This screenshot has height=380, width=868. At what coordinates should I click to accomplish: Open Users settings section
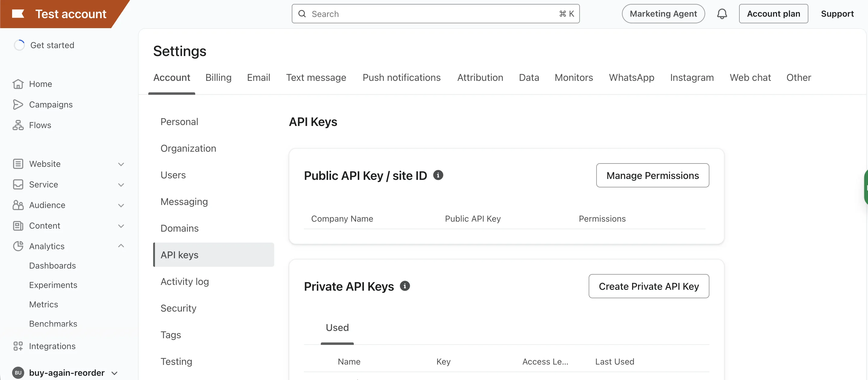point(173,175)
